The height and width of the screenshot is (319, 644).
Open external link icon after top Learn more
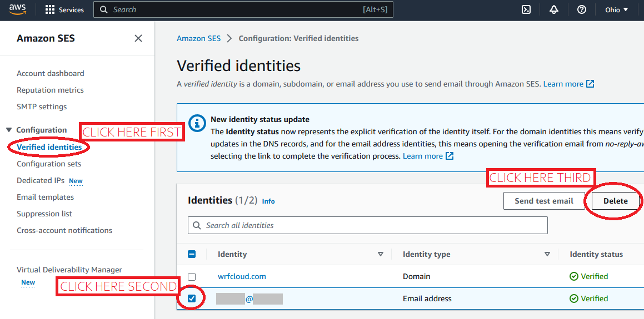click(590, 84)
